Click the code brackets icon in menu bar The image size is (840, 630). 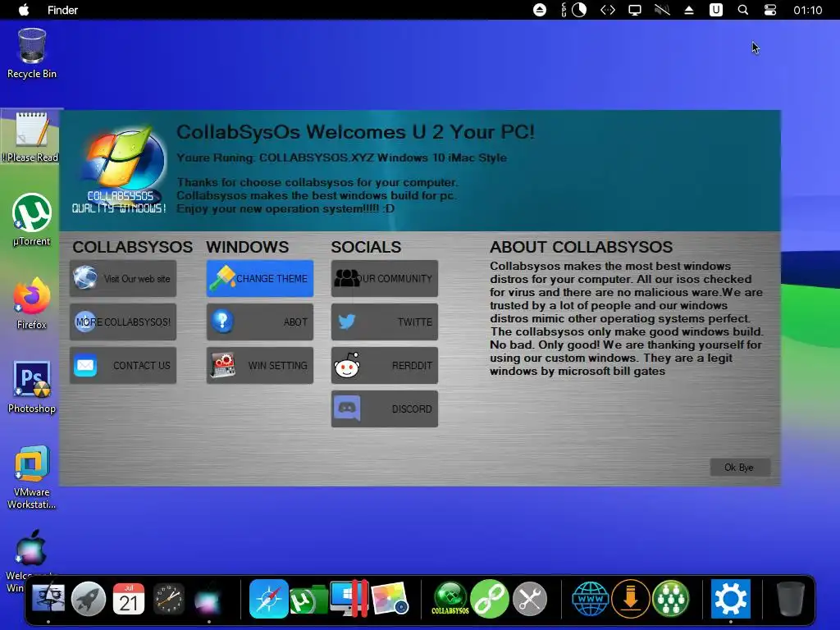tap(608, 10)
